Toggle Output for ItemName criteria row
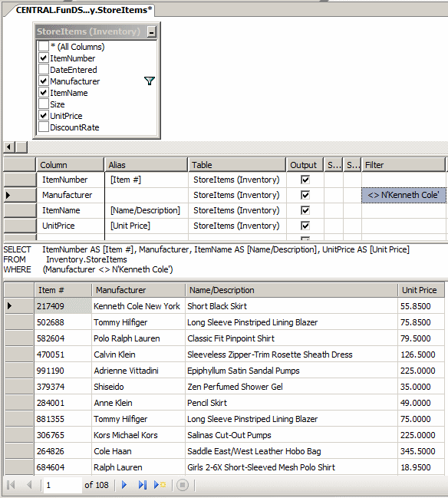Image resolution: width=448 pixels, height=498 pixels. [x=305, y=210]
